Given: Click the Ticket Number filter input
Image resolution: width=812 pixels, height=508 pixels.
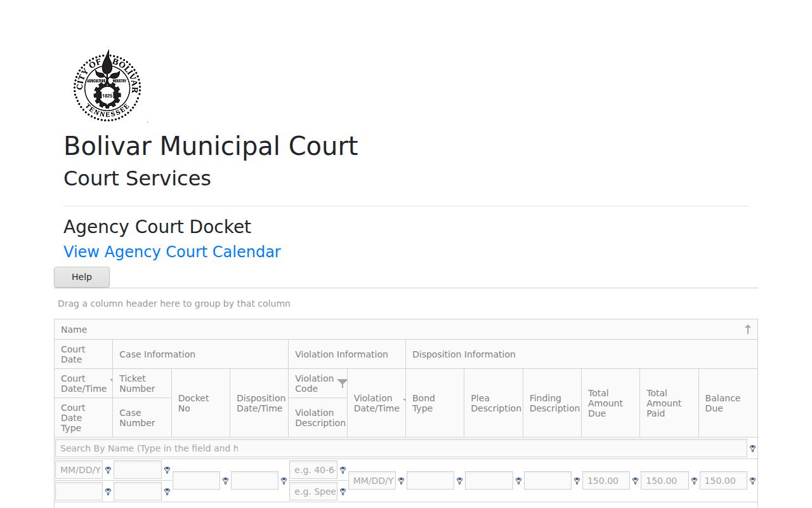Looking at the screenshot, I should [138, 470].
